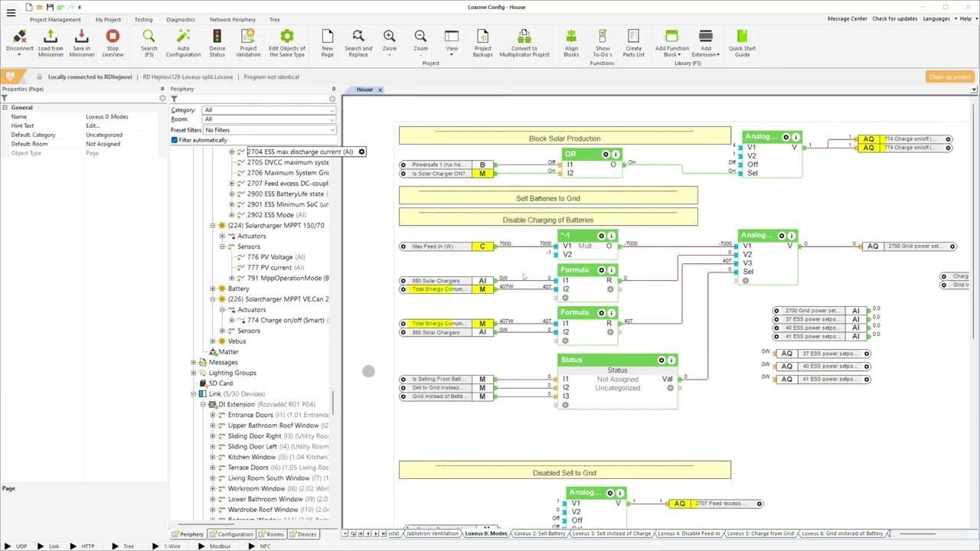Image resolution: width=980 pixels, height=551 pixels.
Task: Expand Lighting Groups tree node
Action: tap(194, 373)
